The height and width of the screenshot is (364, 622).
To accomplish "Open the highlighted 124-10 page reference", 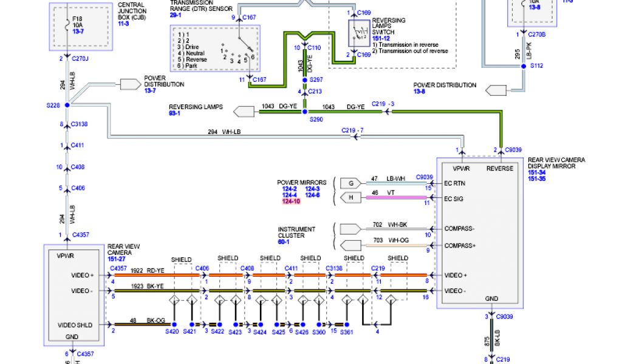I will (x=291, y=201).
